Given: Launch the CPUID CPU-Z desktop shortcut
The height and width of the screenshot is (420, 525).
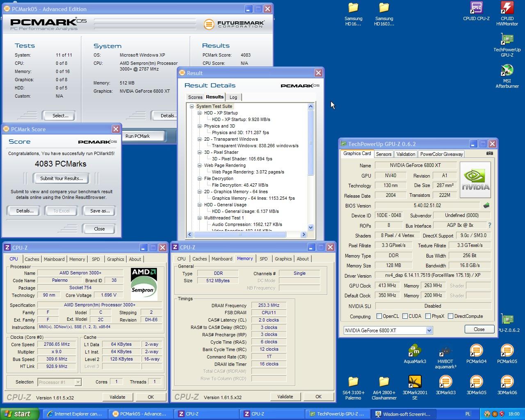Looking at the screenshot, I should tap(476, 11).
